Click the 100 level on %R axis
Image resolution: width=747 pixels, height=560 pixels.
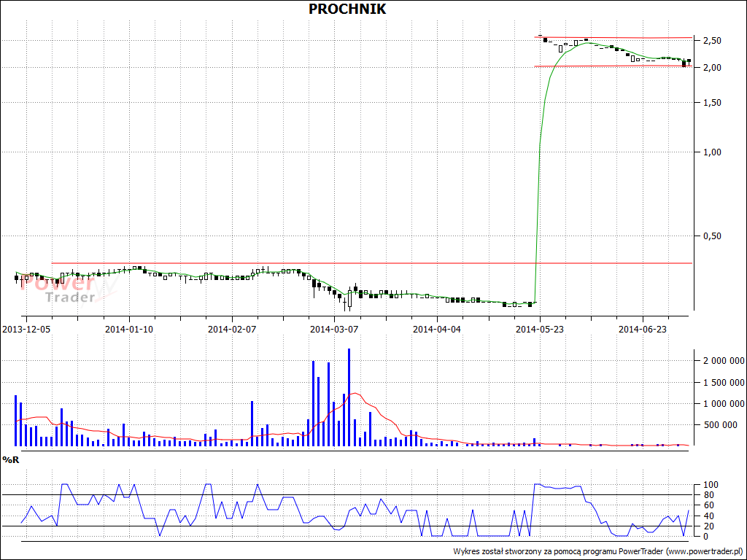click(709, 485)
